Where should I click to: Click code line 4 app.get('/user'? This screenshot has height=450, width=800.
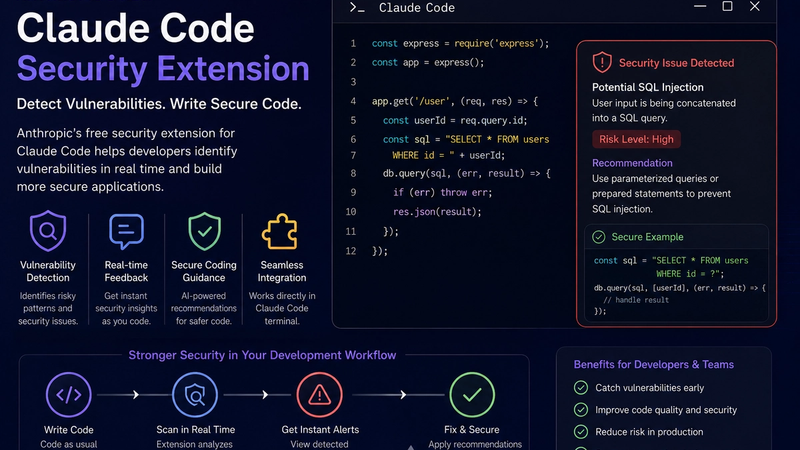(455, 101)
